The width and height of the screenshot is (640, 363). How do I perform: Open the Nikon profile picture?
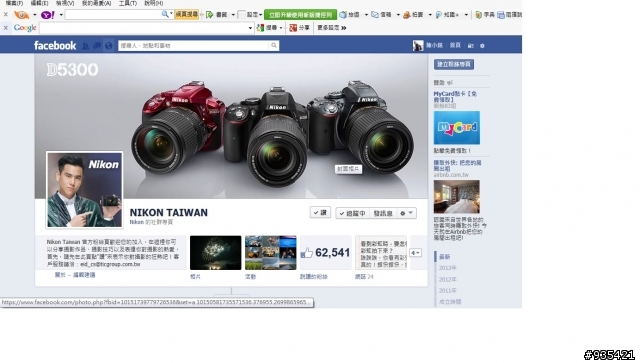click(x=84, y=190)
